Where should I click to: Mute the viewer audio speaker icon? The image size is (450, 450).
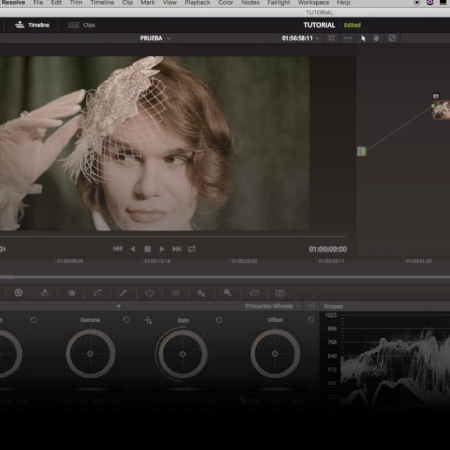point(3,249)
